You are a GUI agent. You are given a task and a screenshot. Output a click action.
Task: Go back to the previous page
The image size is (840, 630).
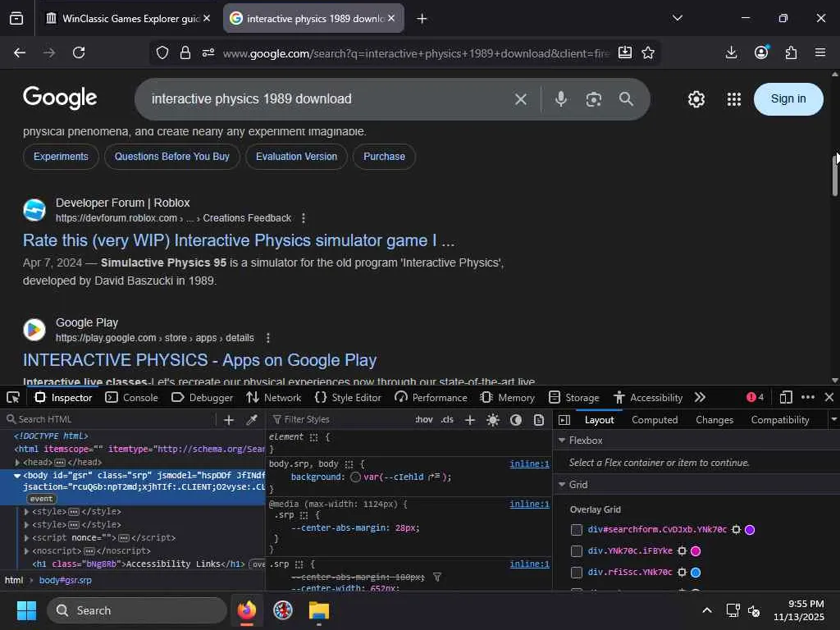point(20,52)
